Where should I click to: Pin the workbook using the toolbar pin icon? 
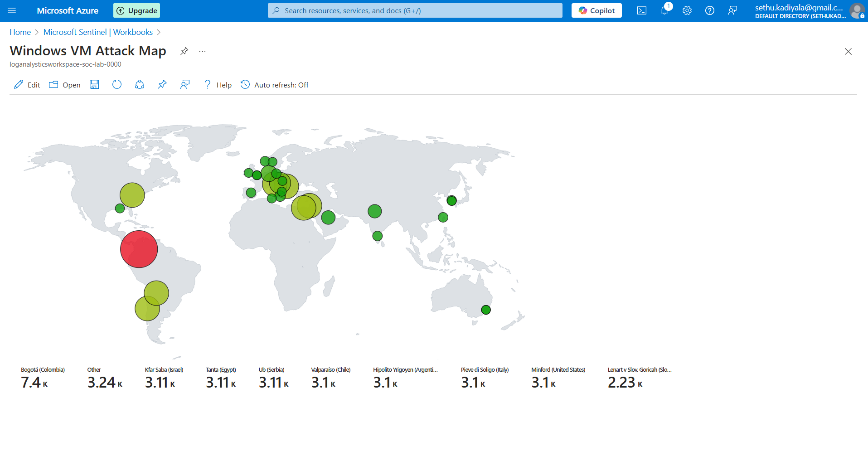click(x=162, y=85)
